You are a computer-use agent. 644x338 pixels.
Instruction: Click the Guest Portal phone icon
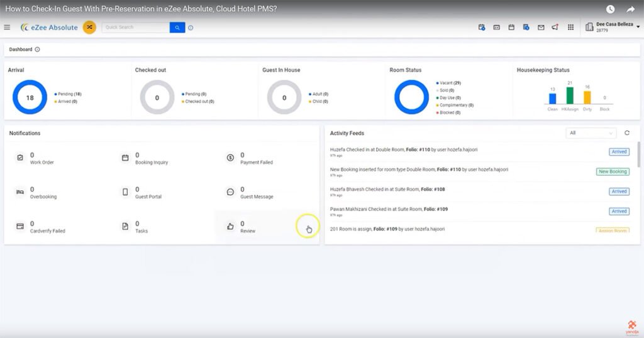[125, 192]
